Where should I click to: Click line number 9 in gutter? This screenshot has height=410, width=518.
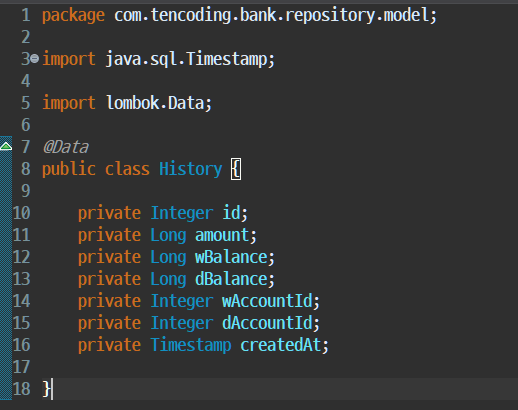(26, 191)
